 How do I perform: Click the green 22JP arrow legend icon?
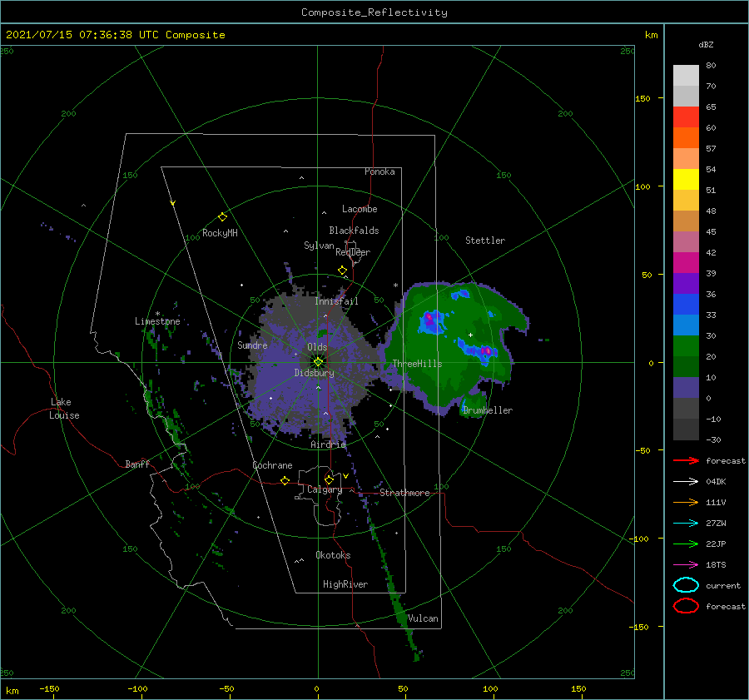686,544
